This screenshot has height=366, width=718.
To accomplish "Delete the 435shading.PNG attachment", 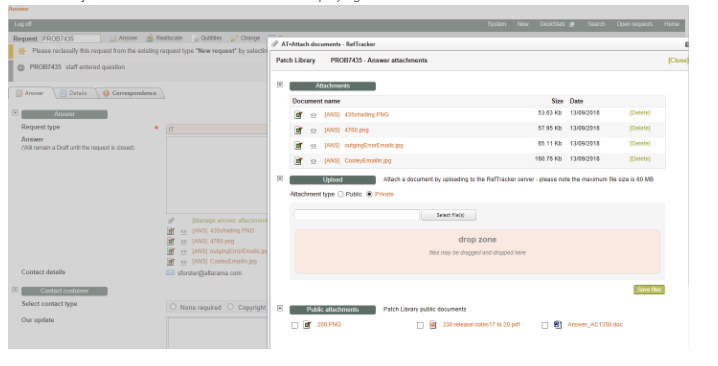I will click(x=640, y=113).
